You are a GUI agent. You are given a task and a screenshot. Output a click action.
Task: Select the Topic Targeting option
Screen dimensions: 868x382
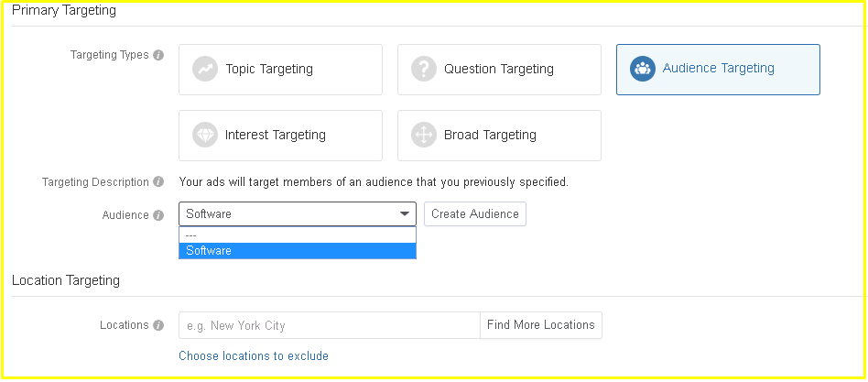(x=281, y=70)
